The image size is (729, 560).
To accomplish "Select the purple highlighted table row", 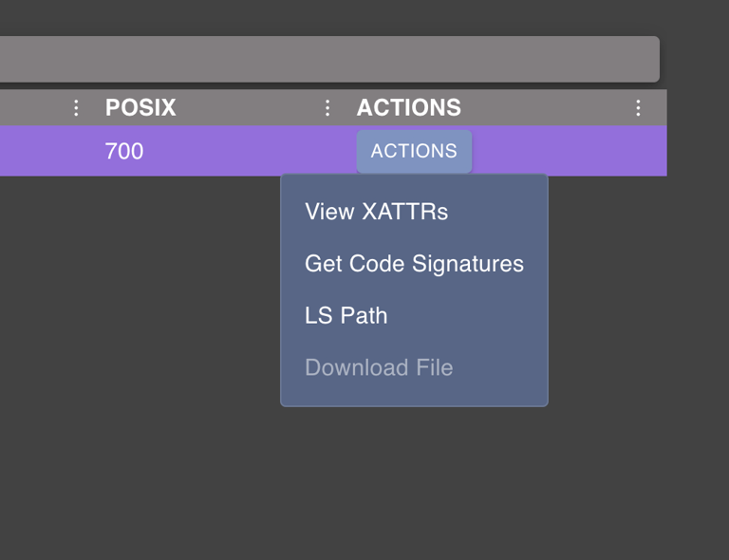I will 237,151.
